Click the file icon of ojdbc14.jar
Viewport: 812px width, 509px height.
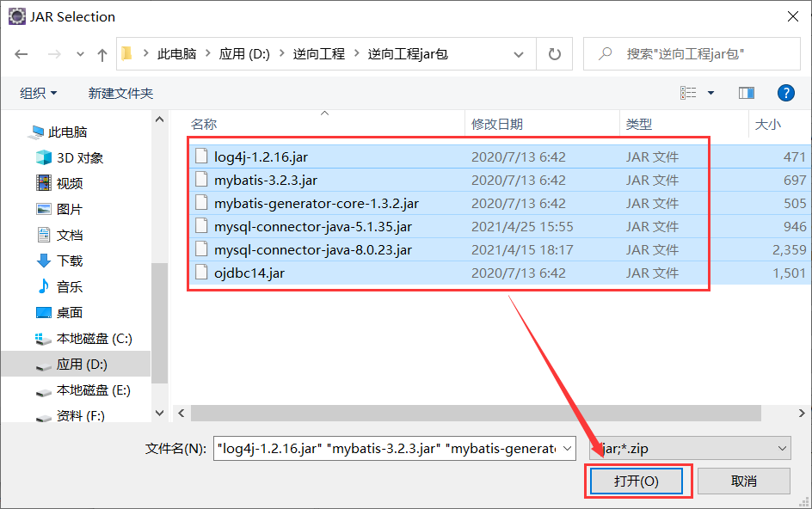[x=201, y=273]
